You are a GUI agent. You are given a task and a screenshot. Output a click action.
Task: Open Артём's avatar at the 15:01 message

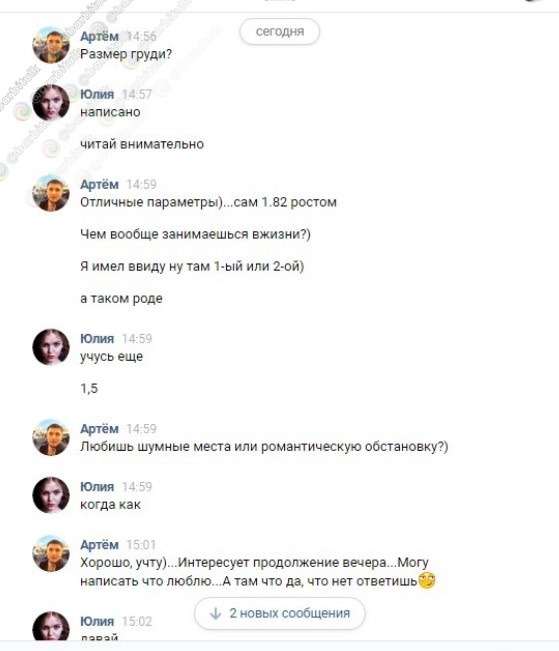(x=51, y=553)
